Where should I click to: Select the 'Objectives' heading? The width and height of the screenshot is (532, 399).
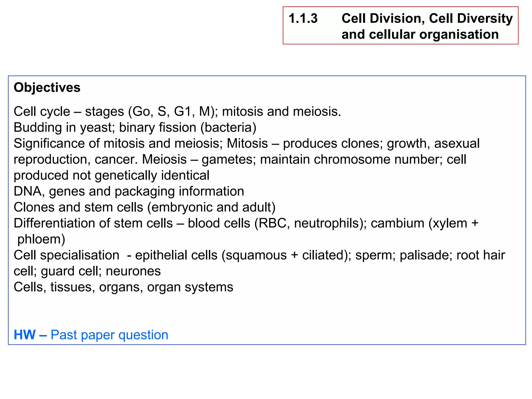pos(47,88)
